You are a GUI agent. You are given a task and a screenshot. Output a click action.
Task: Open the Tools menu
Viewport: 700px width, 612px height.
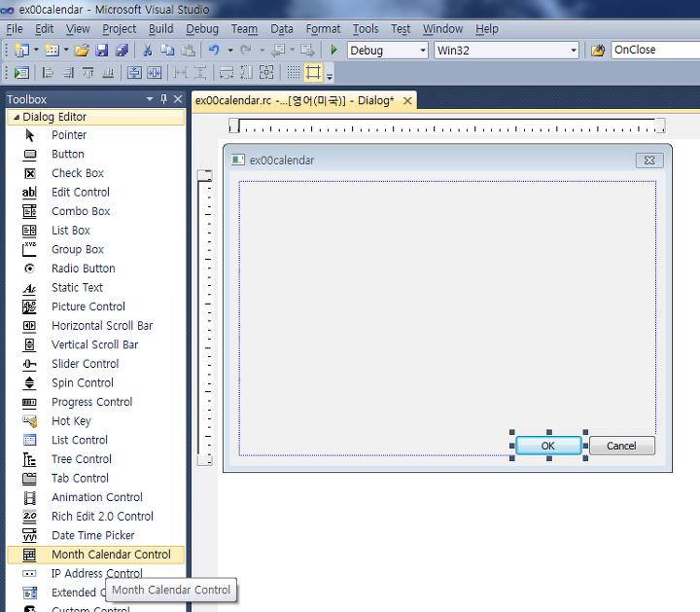coord(366,29)
